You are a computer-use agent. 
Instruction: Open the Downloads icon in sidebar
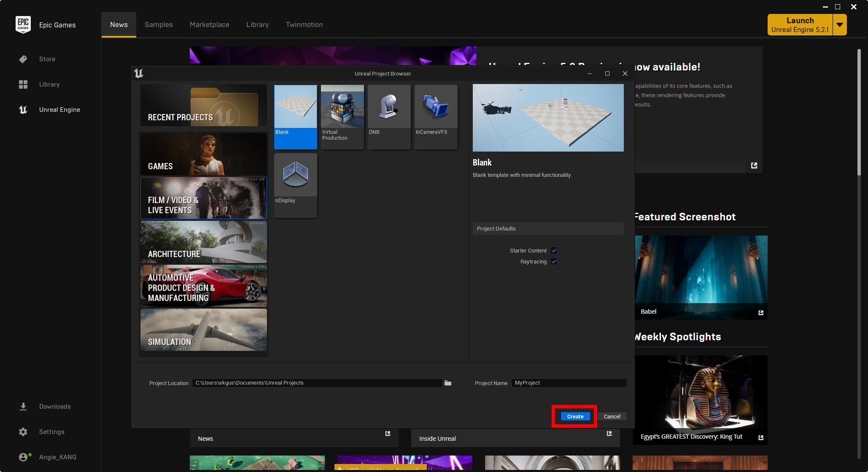tap(23, 407)
